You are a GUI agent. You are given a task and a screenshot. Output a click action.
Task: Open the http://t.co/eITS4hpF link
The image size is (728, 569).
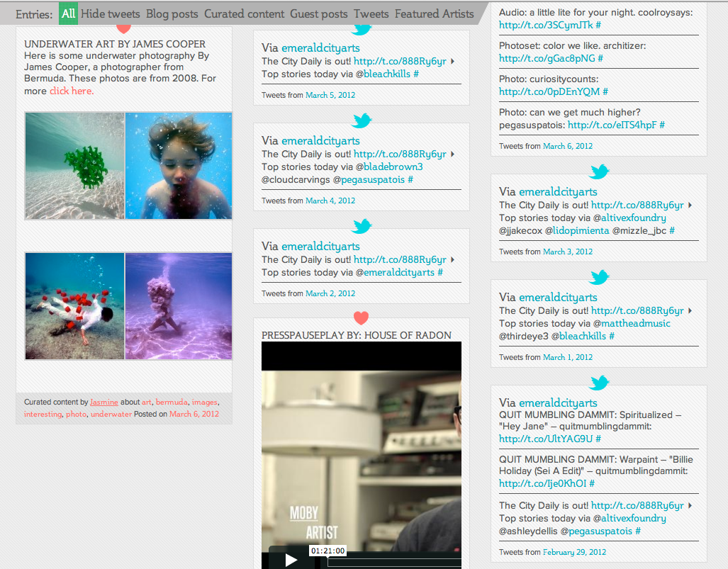click(x=612, y=125)
